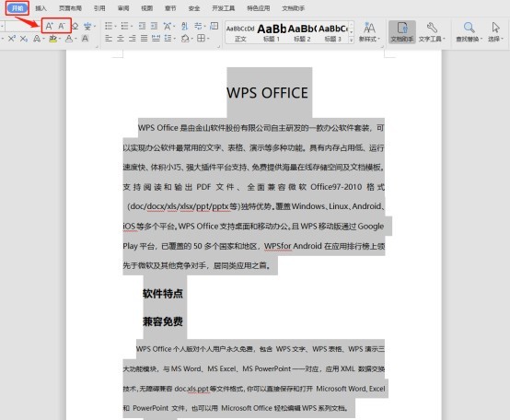Expand the shading dropdown arrow
510x420 pixels.
click(x=191, y=39)
